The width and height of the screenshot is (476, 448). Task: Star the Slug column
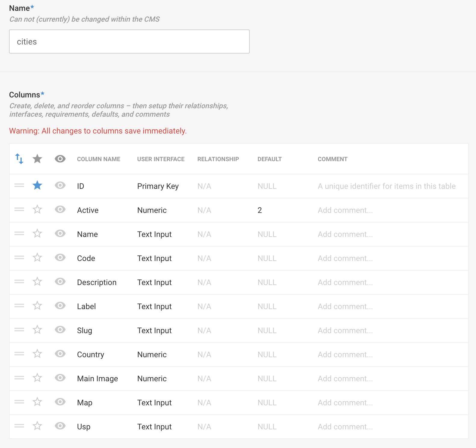pos(37,330)
